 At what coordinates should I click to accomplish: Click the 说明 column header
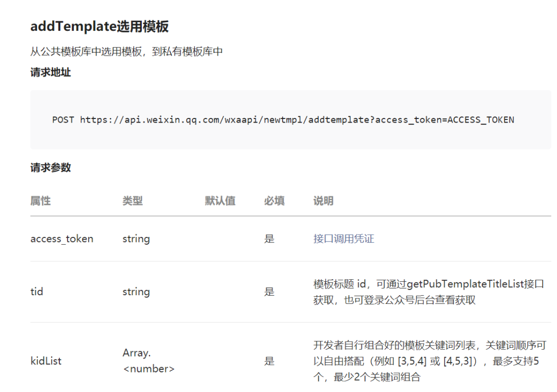pos(323,201)
